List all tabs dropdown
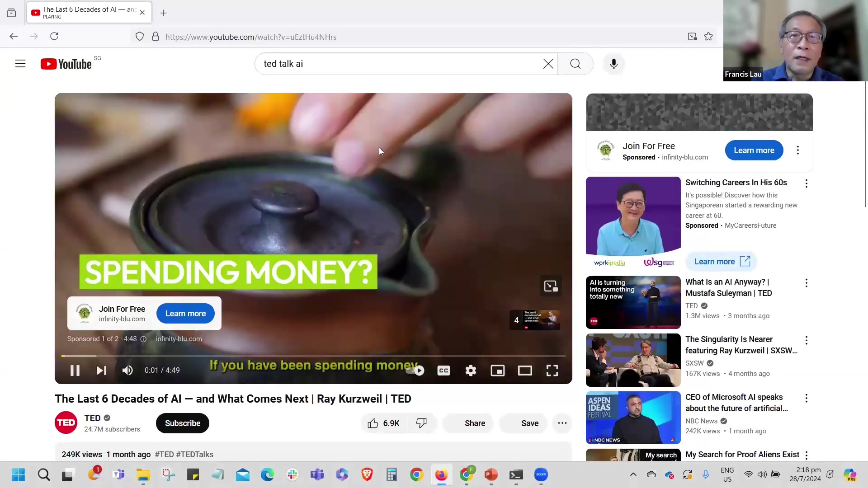Screen dimensions: 868x488 [x=11, y=13]
